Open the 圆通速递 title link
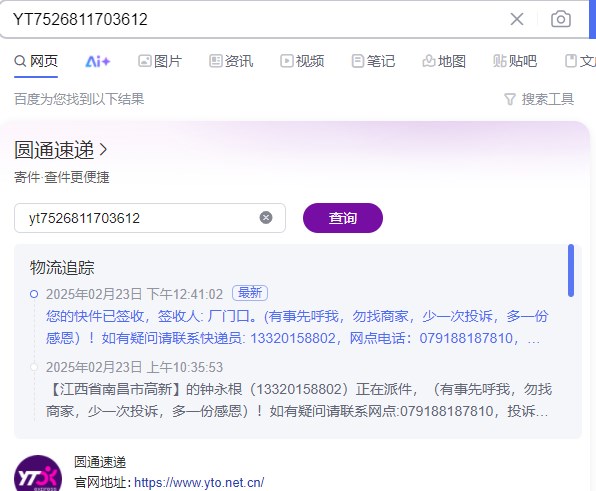Viewport: 596px width, 491px height. point(54,150)
